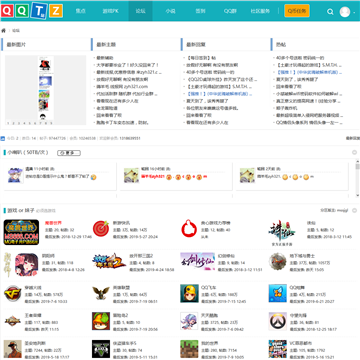Collapse the 小喇叭 section circle toggle

point(354,153)
